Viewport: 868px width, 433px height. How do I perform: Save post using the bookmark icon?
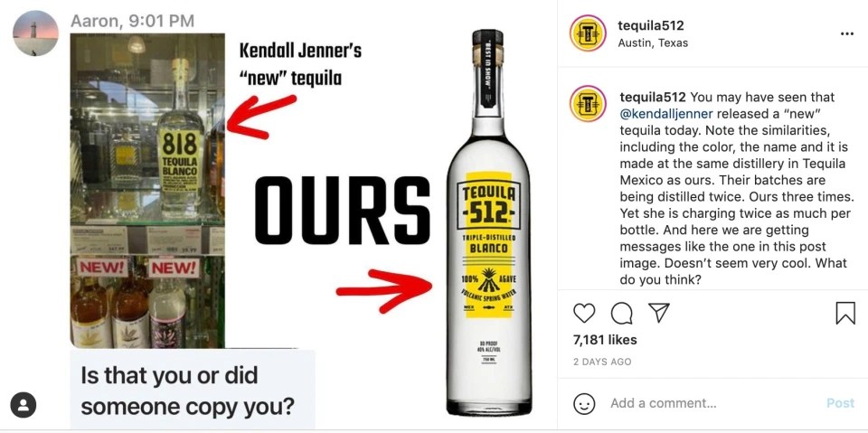click(x=845, y=313)
